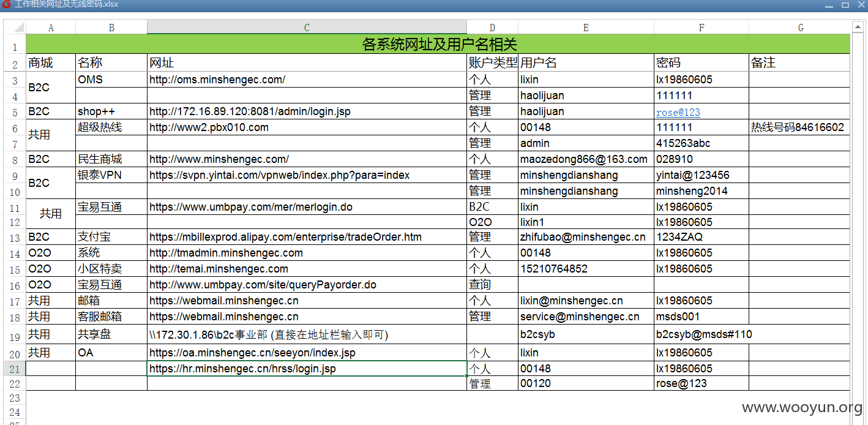Click the https://www.umbpay.com/mer/merlogin.do cell
Screen dimensions: 868x425
click(x=307, y=207)
